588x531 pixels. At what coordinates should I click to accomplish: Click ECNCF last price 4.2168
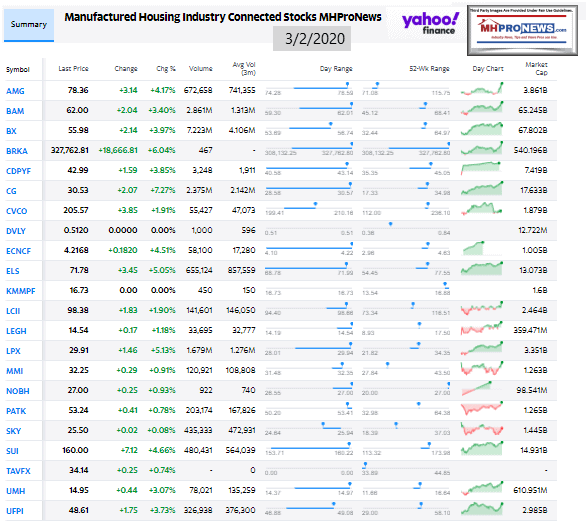click(76, 250)
